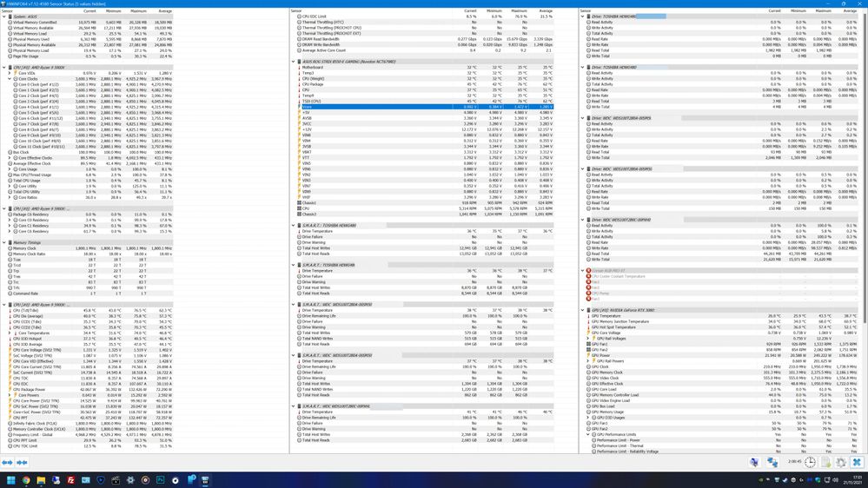This screenshot has width=868, height=488.
Task: Open the logging start document icon
Action: (826, 462)
